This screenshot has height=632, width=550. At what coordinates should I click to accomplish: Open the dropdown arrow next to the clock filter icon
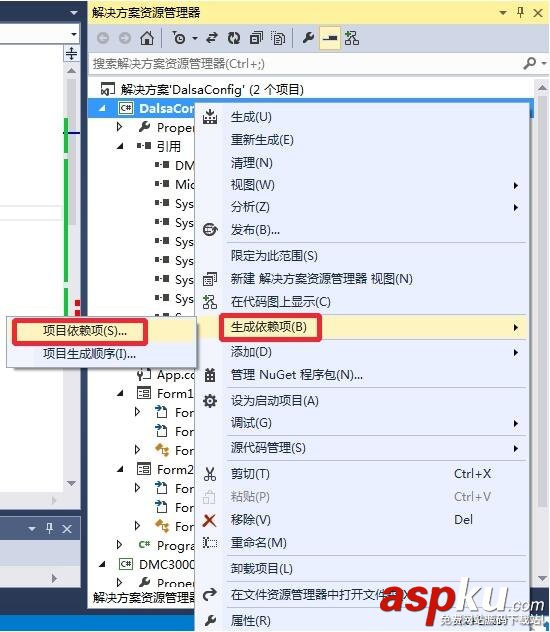pos(195,38)
